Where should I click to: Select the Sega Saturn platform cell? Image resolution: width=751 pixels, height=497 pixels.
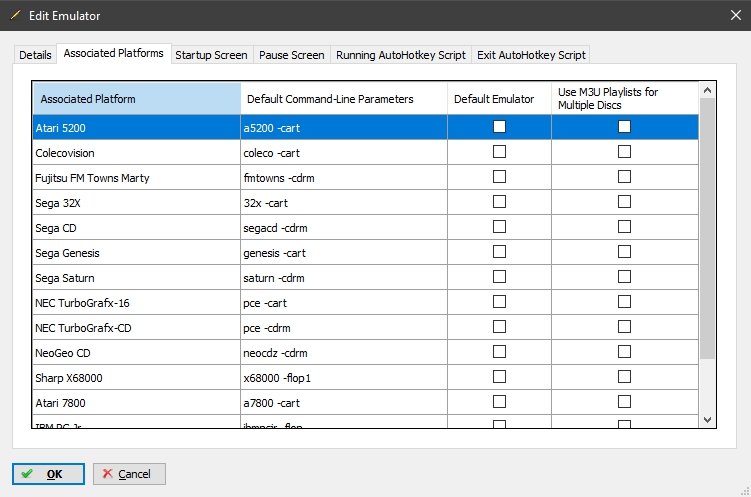pyautogui.click(x=137, y=278)
